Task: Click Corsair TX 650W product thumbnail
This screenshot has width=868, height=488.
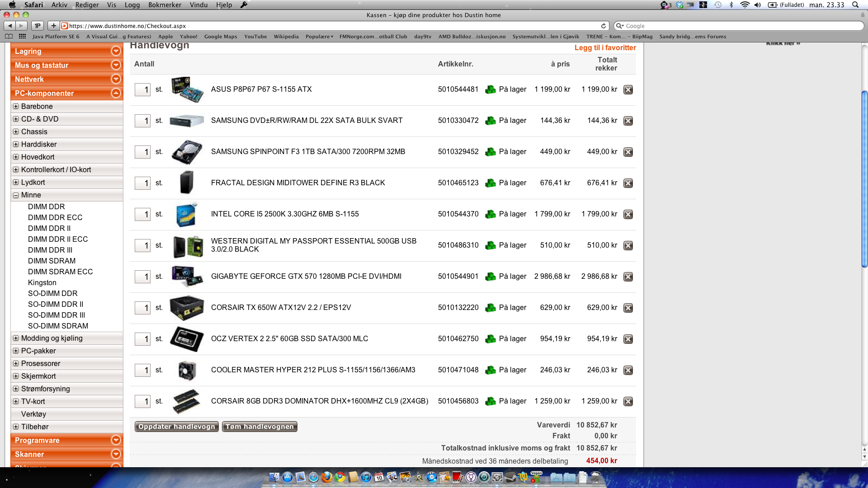Action: pos(187,308)
